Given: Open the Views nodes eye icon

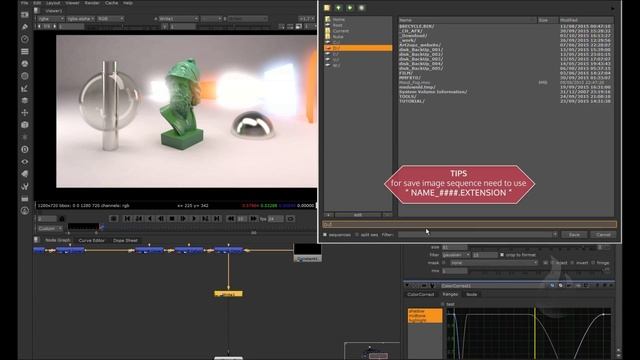Looking at the screenshot, I should pos(24,162).
